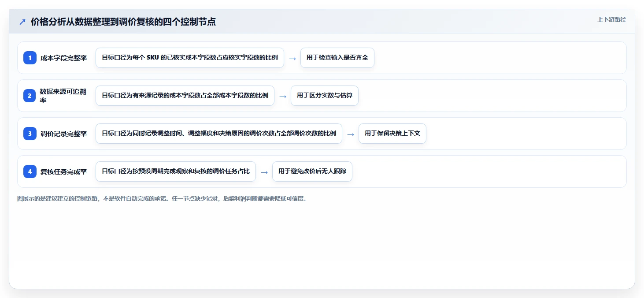Click the 用于检查输入是否齐全 box
The width and height of the screenshot is (644, 298).
pyautogui.click(x=337, y=58)
